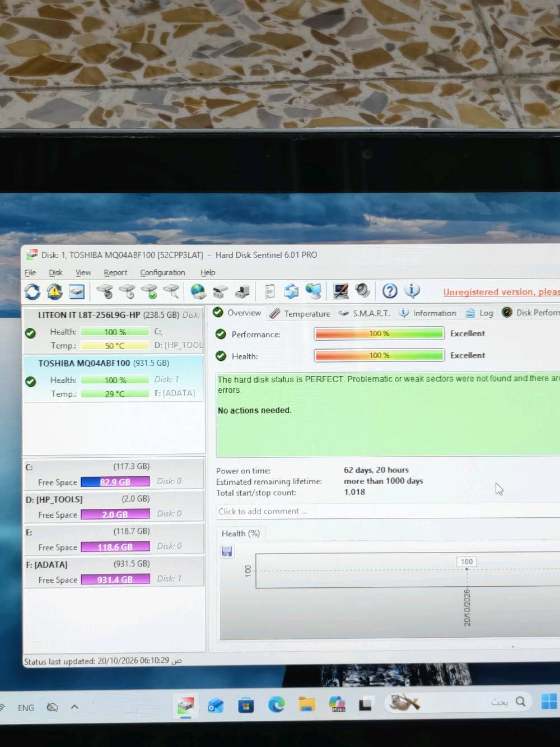Image resolution: width=560 pixels, height=747 pixels.
Task: Open the Disk menu
Action: pyautogui.click(x=56, y=272)
